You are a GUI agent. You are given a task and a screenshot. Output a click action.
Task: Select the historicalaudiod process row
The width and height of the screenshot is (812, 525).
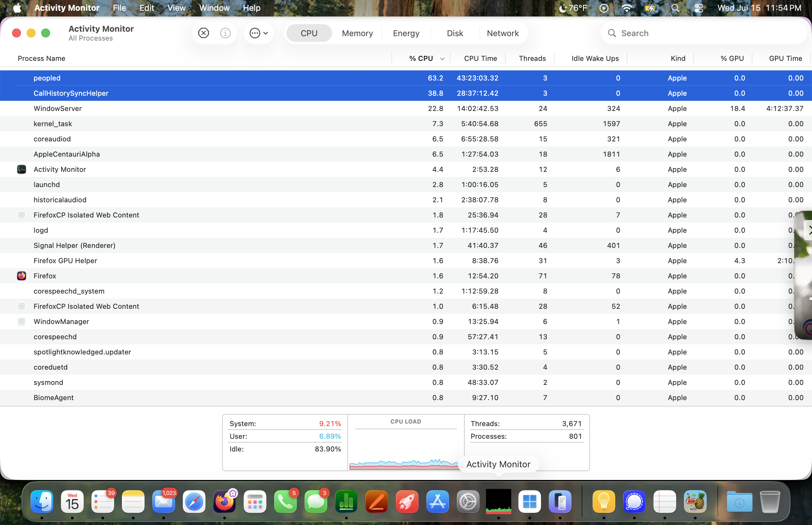tap(406, 200)
